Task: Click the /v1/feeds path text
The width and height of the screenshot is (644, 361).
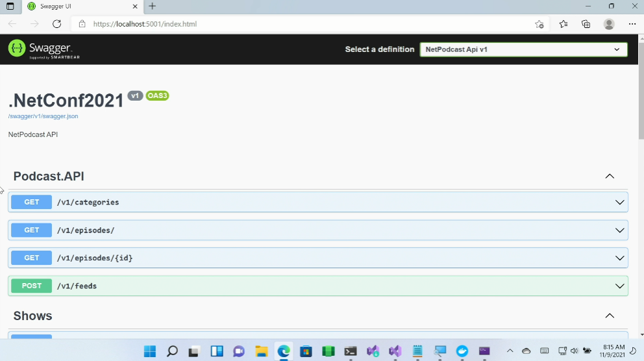Action: pyautogui.click(x=77, y=286)
